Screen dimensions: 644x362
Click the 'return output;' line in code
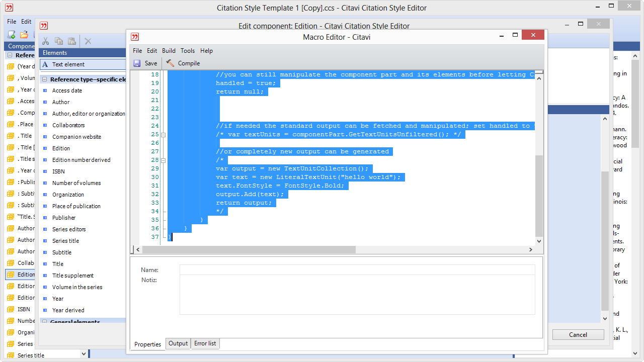coord(244,203)
